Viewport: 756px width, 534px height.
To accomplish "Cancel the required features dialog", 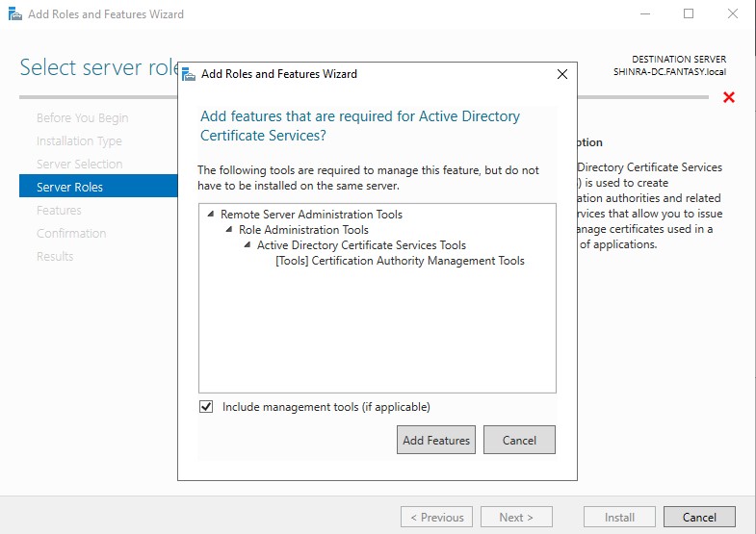I will pos(519,440).
